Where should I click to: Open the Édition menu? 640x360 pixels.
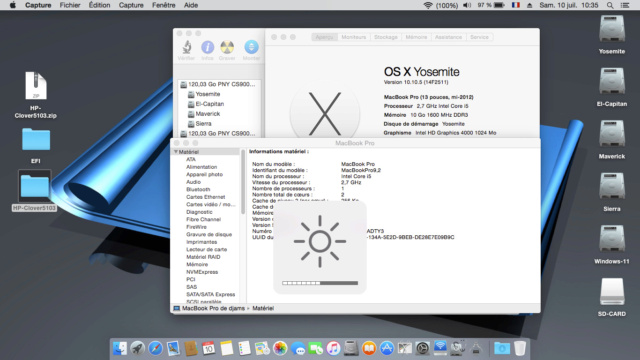[100, 5]
